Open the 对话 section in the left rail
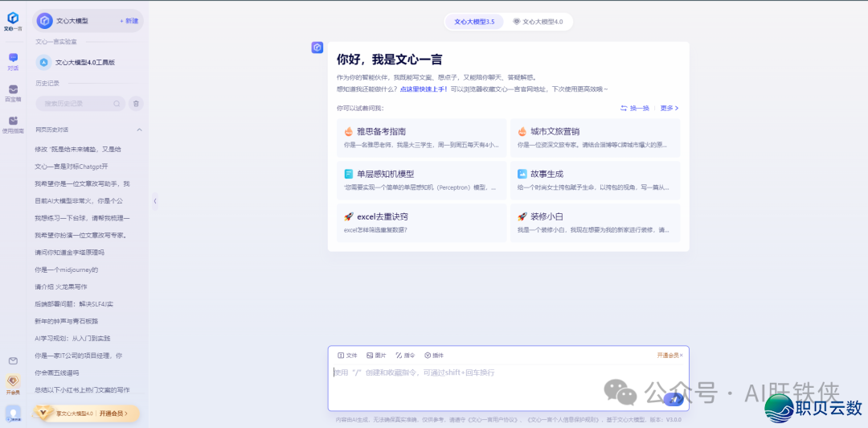 (14, 61)
